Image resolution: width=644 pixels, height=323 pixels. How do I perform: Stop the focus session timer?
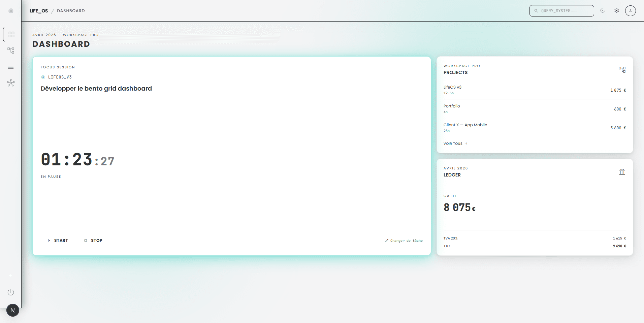[93, 240]
